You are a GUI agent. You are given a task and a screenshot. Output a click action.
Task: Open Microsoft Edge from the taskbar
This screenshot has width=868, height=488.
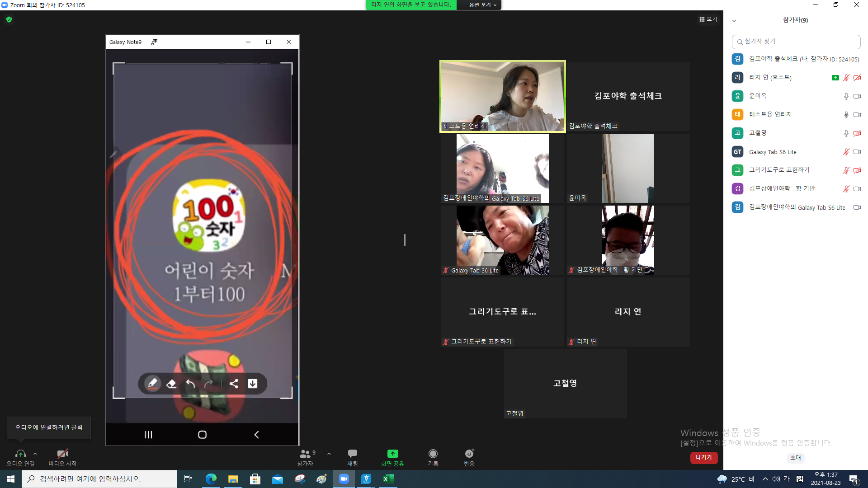(211, 479)
